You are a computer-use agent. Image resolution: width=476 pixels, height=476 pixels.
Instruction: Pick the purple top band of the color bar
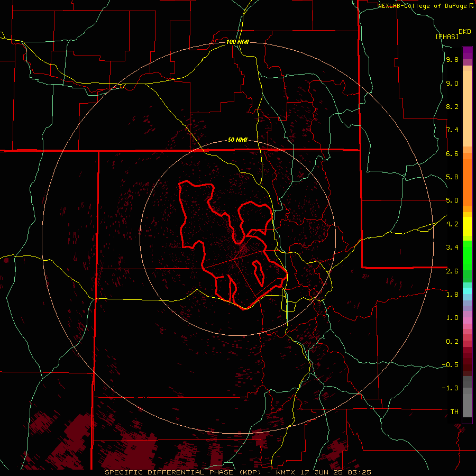pos(467,53)
